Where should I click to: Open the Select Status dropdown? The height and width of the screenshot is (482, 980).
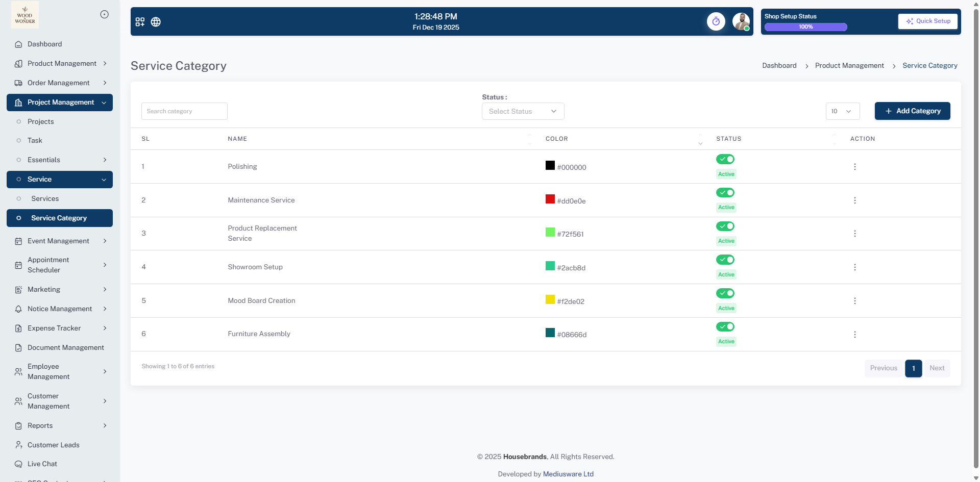523,111
